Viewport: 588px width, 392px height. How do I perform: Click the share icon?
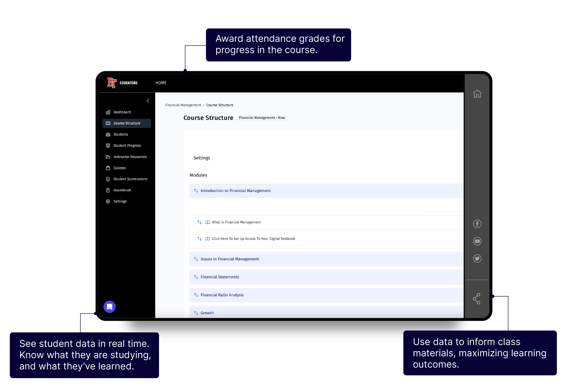pos(476,299)
